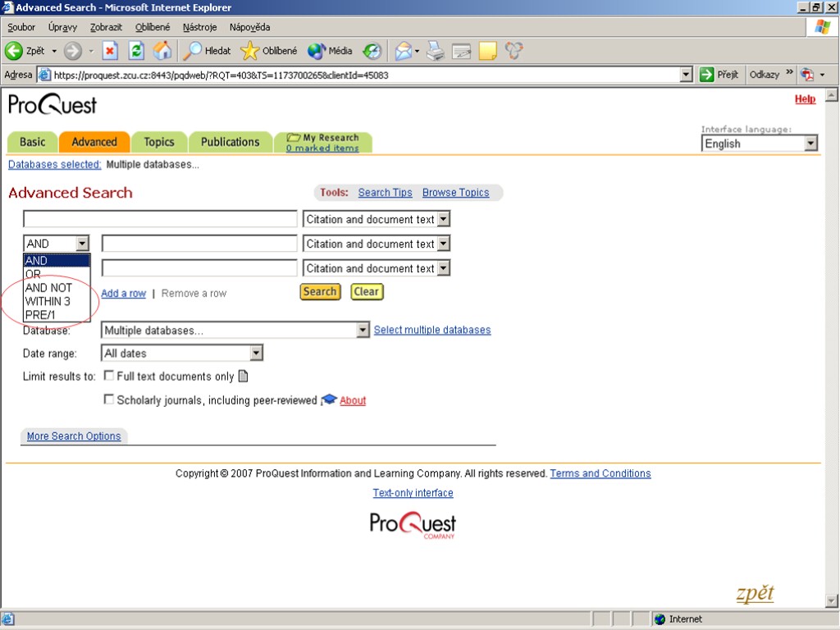The image size is (840, 630).
Task: Open the Zobrazit menu
Action: 106,27
